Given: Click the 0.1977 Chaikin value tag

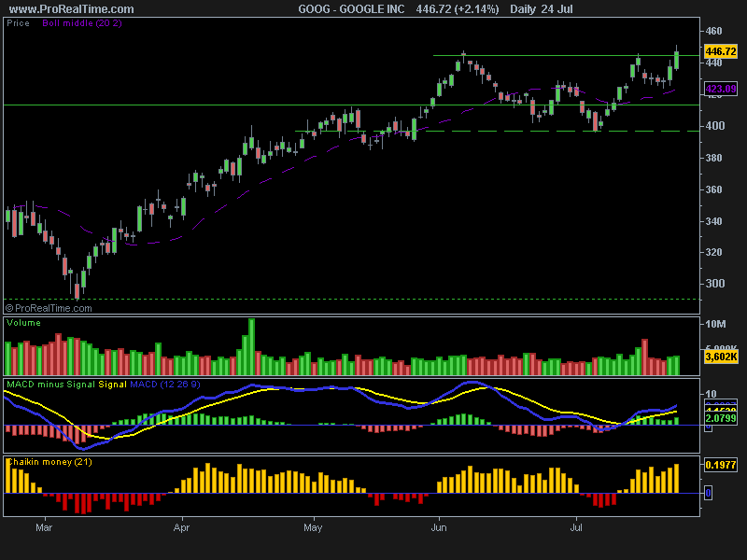Looking at the screenshot, I should coord(721,465).
